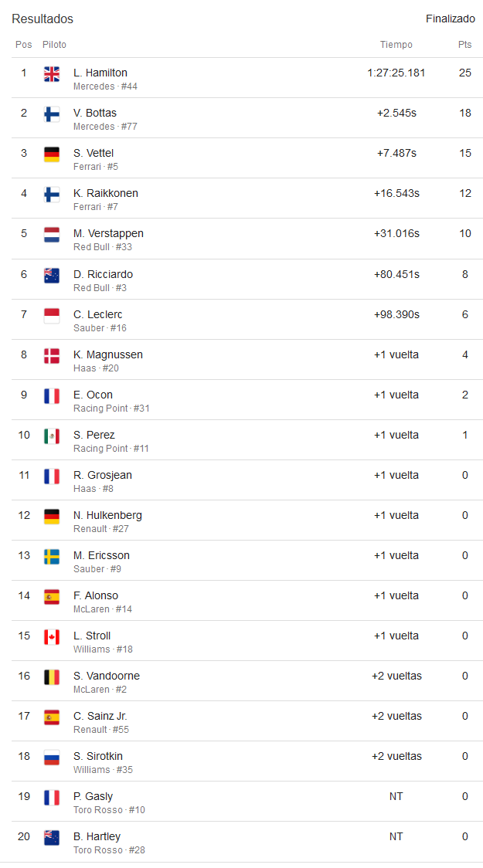Click the Russian flag next to S. Sirotkin
This screenshot has width=483, height=868.
52,758
